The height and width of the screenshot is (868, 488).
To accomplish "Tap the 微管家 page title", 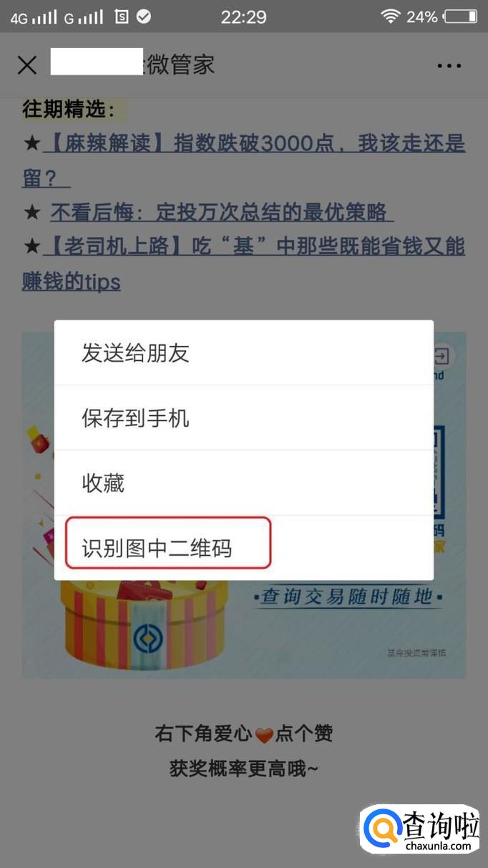I will [180, 65].
